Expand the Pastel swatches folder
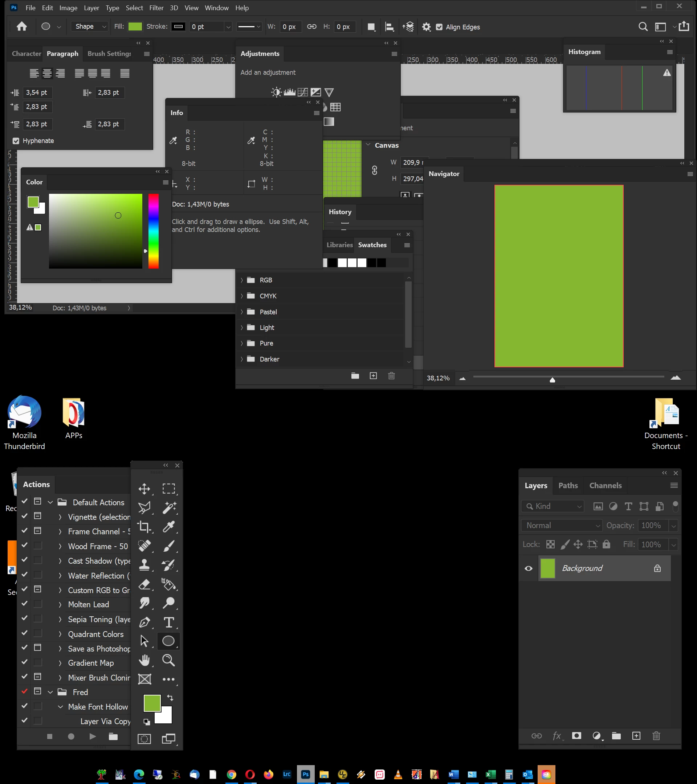Screen dimensions: 697x784 tap(242, 312)
